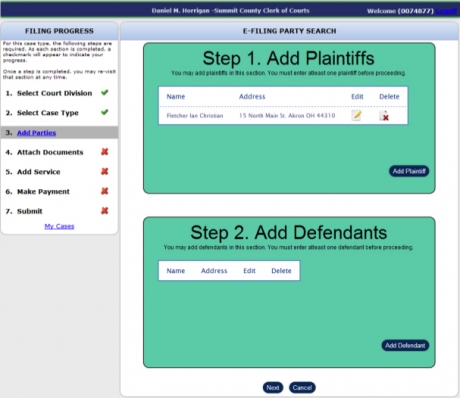Select the Attach Documents step
Image resolution: width=460 pixels, height=398 pixels.
click(x=50, y=152)
